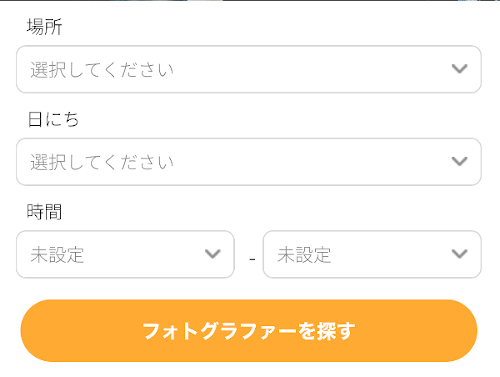The height and width of the screenshot is (377, 500).
Task: Click the 時間 field label
Action: pyautogui.click(x=44, y=212)
